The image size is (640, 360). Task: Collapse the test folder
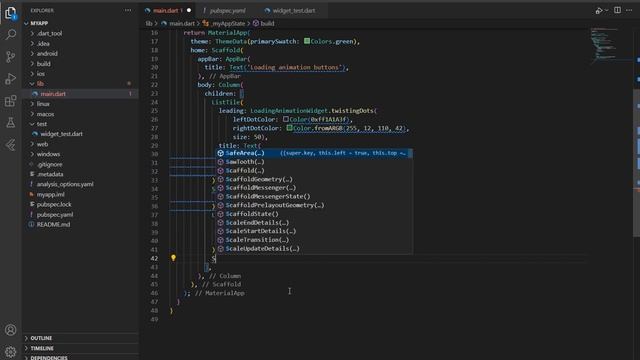tap(42, 124)
